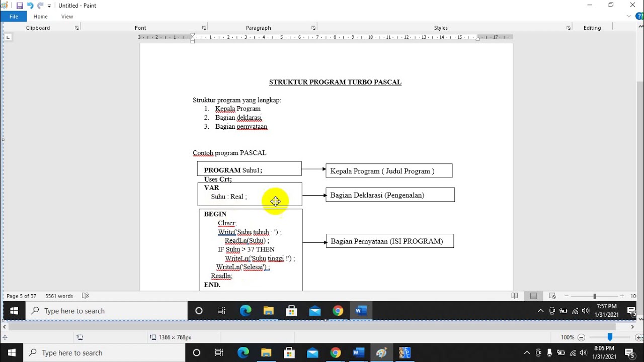Click the selection size icon in Paint's status bar
The width and height of the screenshot is (644, 362).
79,337
